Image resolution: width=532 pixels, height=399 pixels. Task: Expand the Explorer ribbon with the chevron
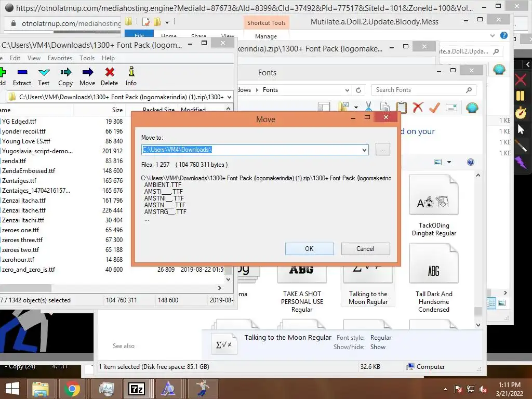[493, 35]
